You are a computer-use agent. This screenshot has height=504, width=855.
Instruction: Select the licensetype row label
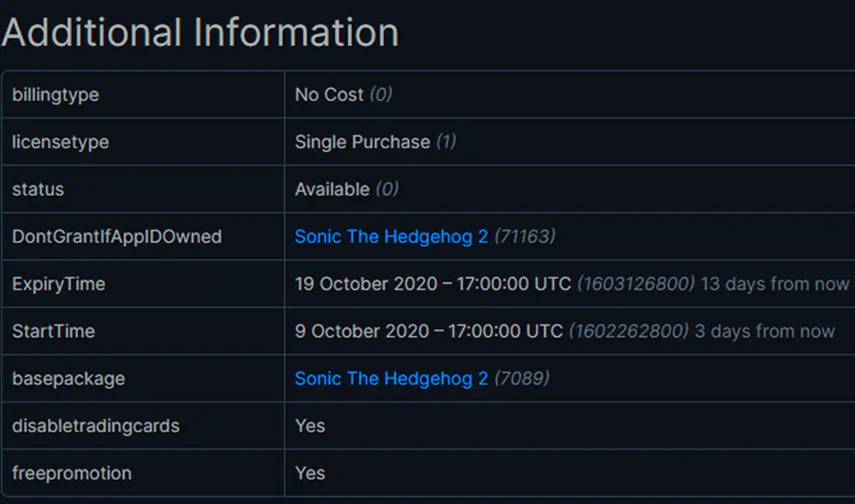60,142
